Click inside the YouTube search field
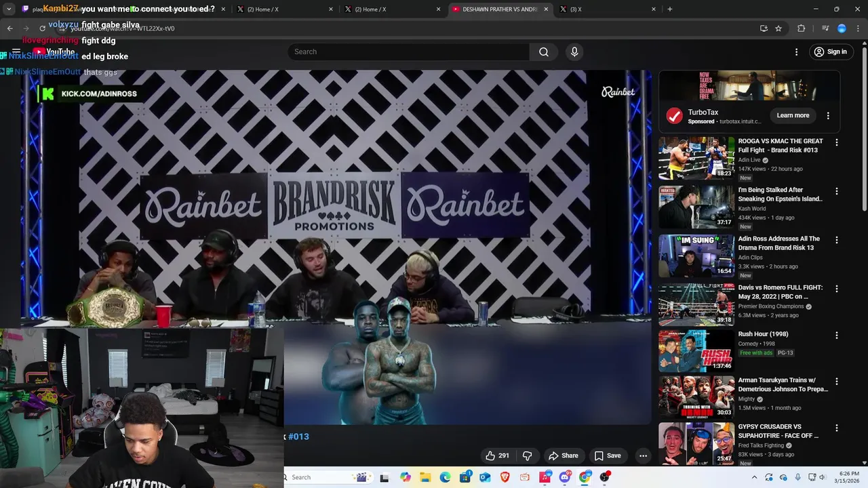This screenshot has width=868, height=488. (x=409, y=52)
